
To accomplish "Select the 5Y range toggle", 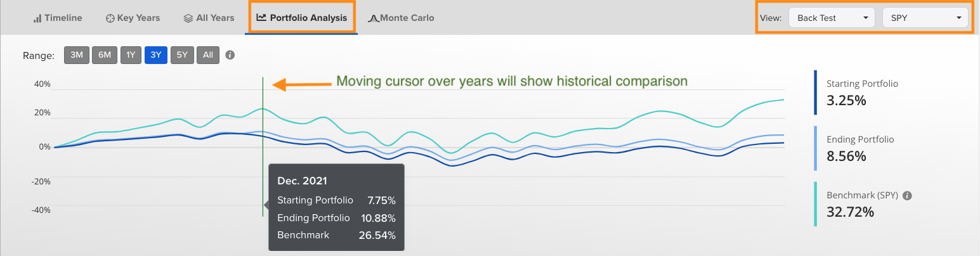I will coord(182,55).
